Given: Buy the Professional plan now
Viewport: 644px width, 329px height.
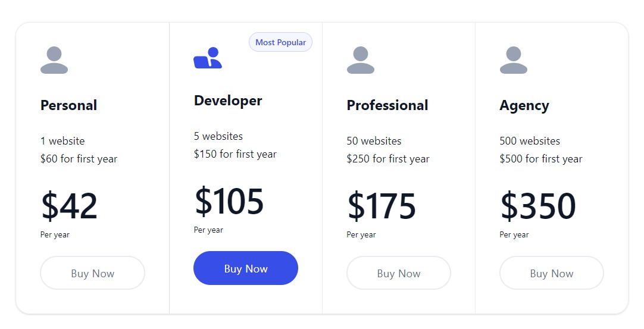Looking at the screenshot, I should (x=399, y=273).
